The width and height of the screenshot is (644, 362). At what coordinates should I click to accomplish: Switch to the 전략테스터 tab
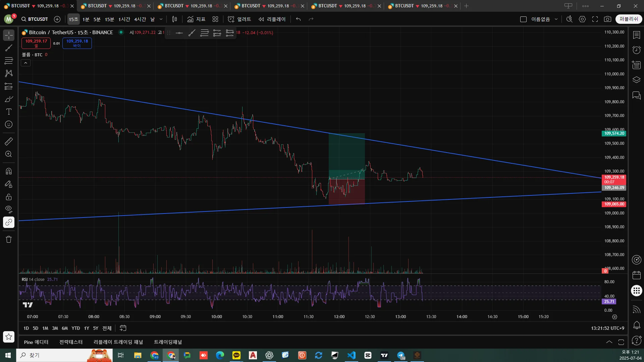click(x=71, y=342)
